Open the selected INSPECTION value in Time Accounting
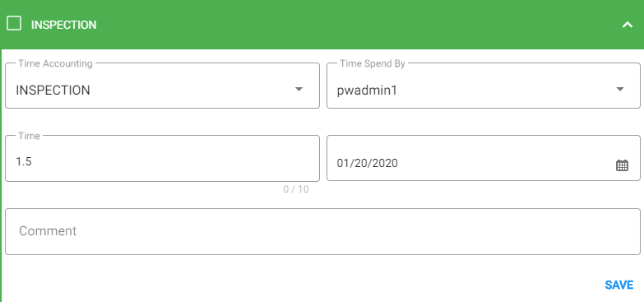Viewport: 644px width, 302px height. pos(53,90)
